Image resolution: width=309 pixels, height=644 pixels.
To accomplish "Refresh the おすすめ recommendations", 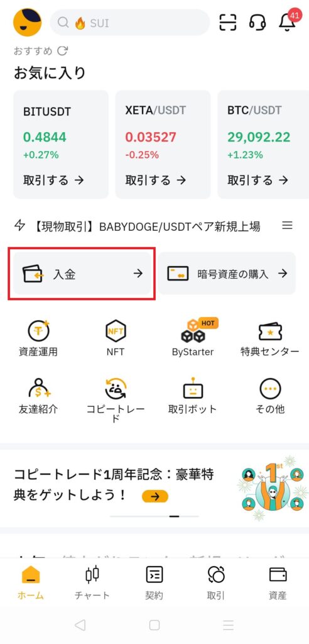I will [x=62, y=51].
